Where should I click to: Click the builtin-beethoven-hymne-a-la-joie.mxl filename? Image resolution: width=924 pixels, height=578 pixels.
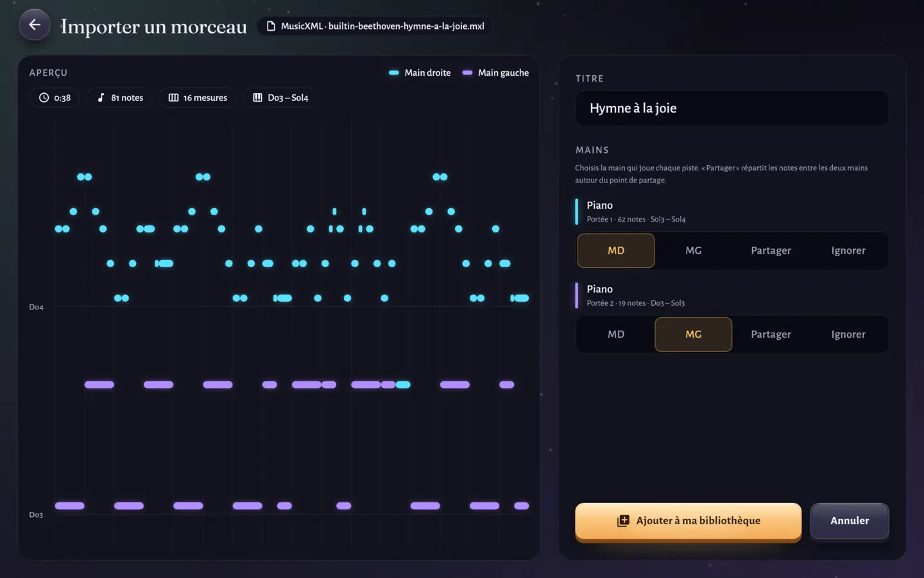(406, 26)
